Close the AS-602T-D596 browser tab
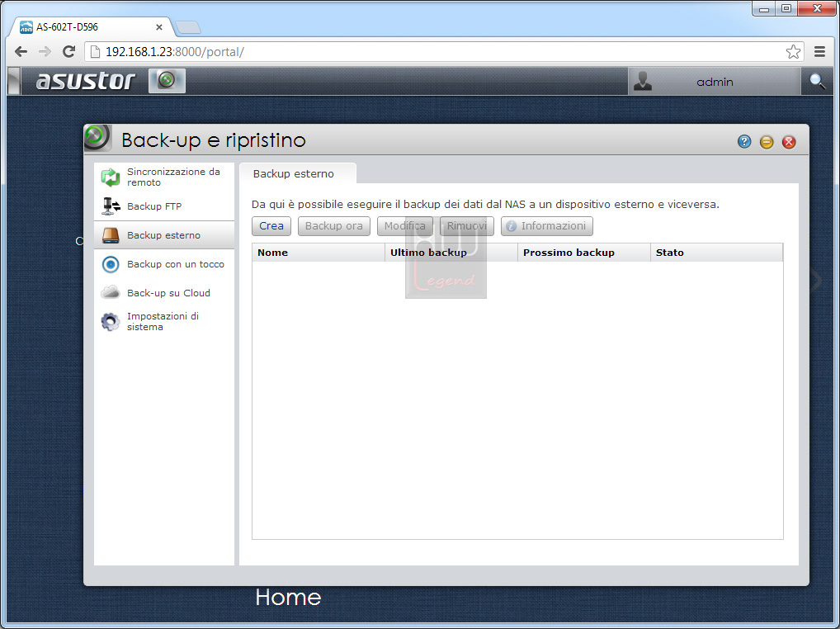The width and height of the screenshot is (840, 629). coord(159,27)
